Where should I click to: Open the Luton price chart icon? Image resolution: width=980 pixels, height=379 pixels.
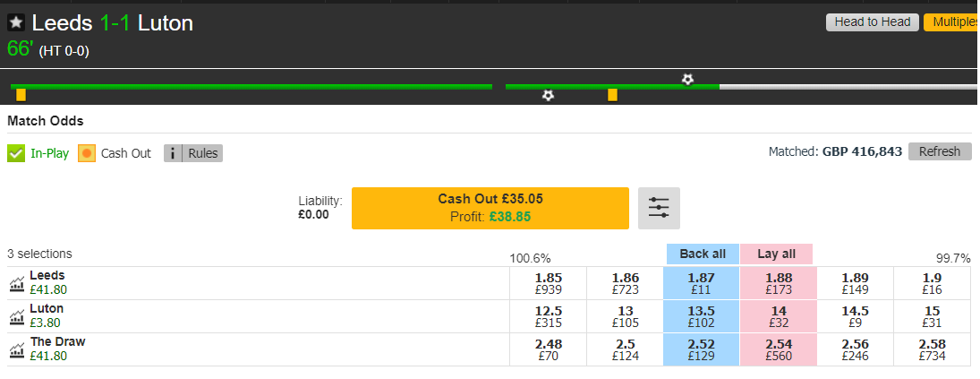coord(17,317)
